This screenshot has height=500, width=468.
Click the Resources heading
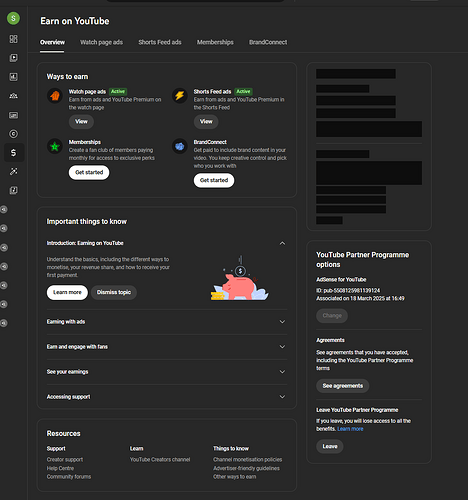pyautogui.click(x=63, y=434)
